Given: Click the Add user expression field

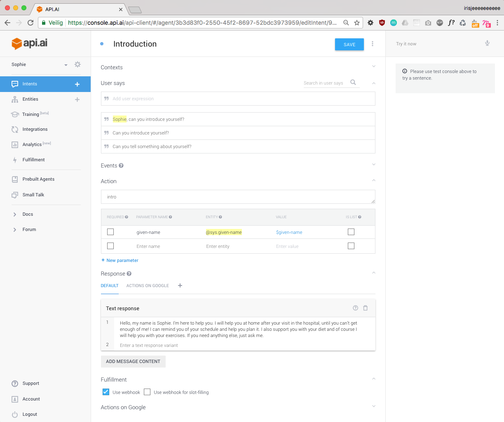Looking at the screenshot, I should coord(238,99).
